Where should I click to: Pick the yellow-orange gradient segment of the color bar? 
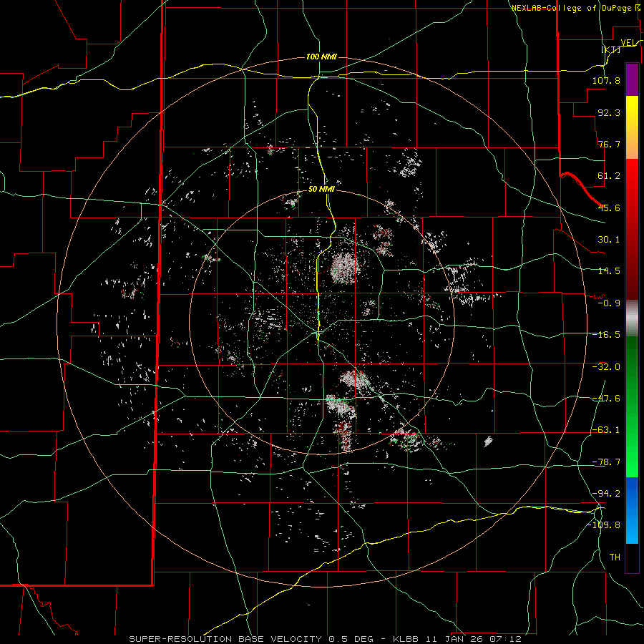click(632, 127)
